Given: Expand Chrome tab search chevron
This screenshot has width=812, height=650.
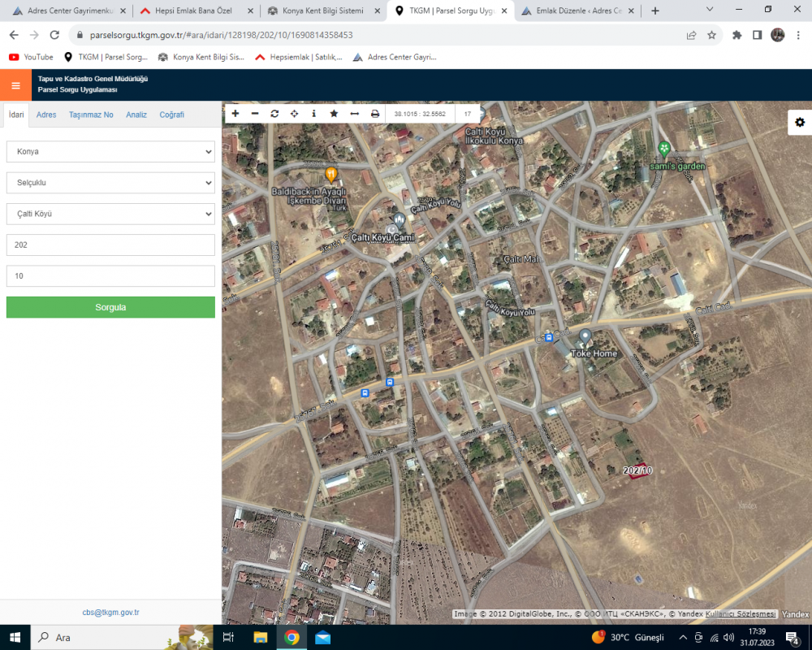Looking at the screenshot, I should pos(710,9).
